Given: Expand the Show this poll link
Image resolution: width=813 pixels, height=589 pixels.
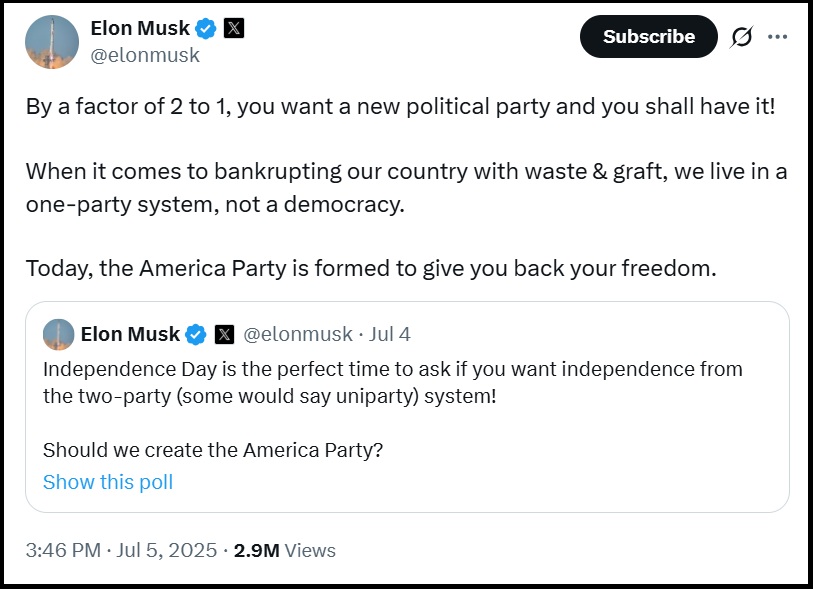Looking at the screenshot, I should pos(108,482).
